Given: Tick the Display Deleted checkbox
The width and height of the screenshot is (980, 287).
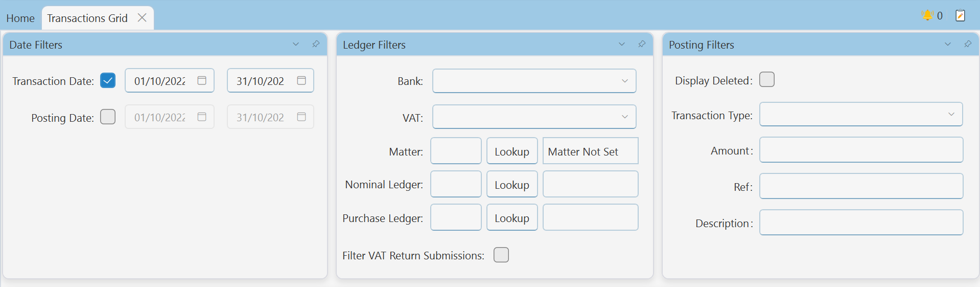Looking at the screenshot, I should coord(767,79).
